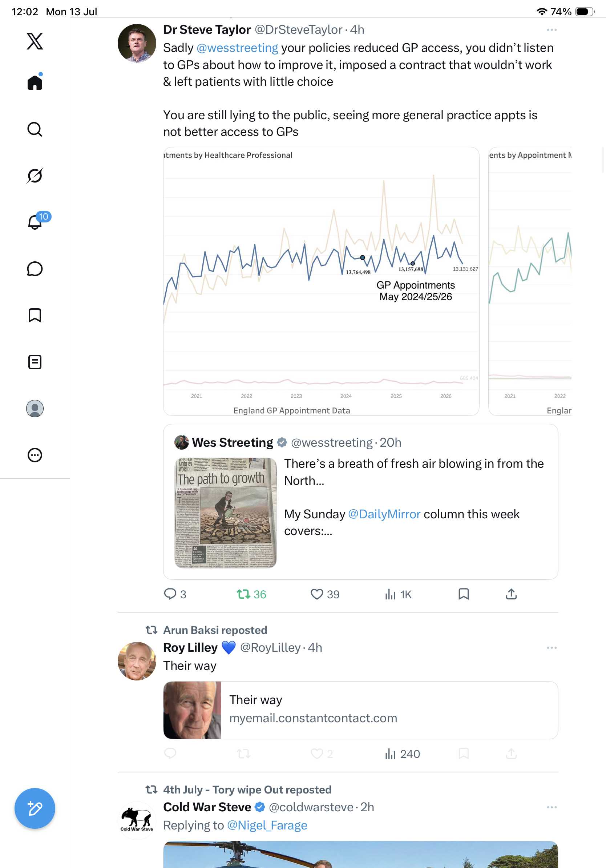Tap the compose post floating button
This screenshot has width=606, height=868.
pos(35,808)
